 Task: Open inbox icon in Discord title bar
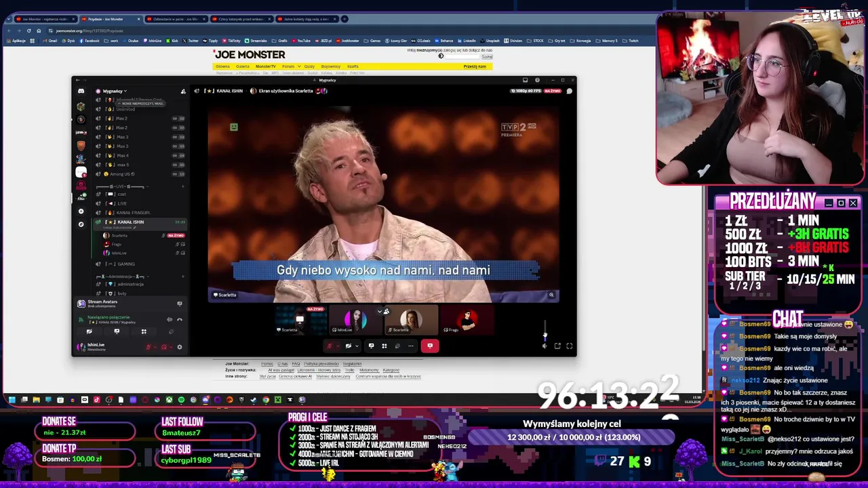click(x=525, y=80)
